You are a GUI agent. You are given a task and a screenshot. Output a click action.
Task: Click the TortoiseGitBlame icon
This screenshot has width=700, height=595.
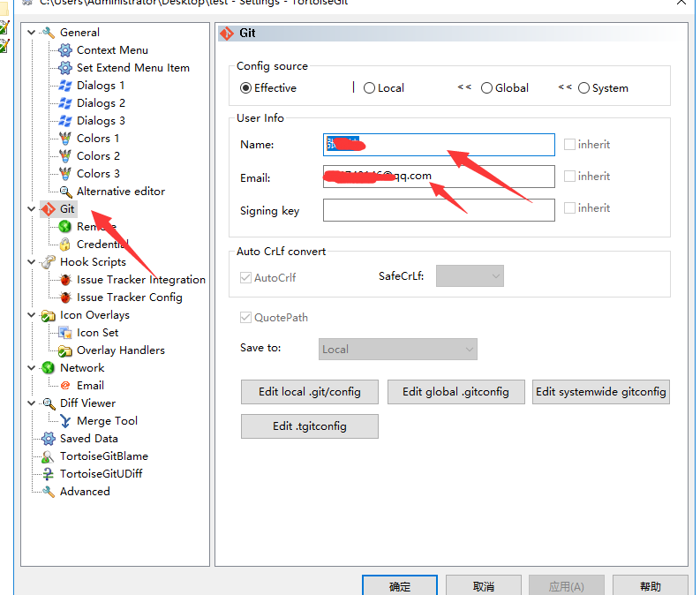click(48, 456)
